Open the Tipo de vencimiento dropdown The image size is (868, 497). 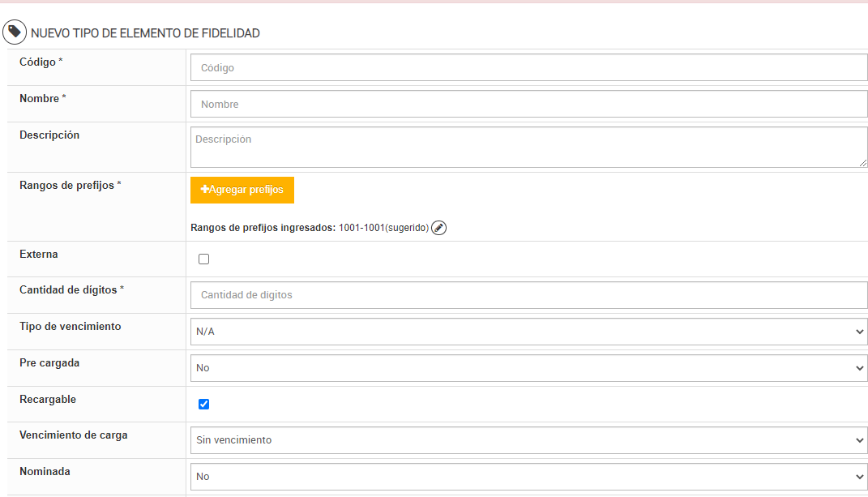(528, 332)
